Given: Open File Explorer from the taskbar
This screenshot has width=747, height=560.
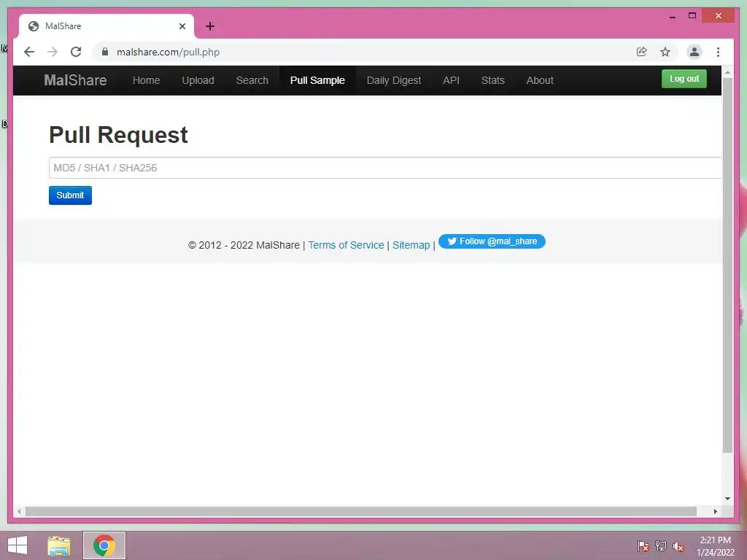Looking at the screenshot, I should click(59, 545).
